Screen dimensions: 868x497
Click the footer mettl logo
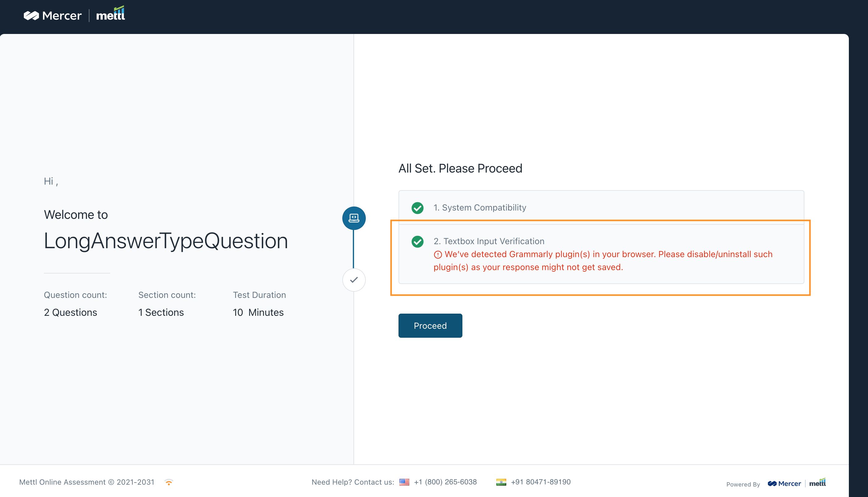coord(817,482)
